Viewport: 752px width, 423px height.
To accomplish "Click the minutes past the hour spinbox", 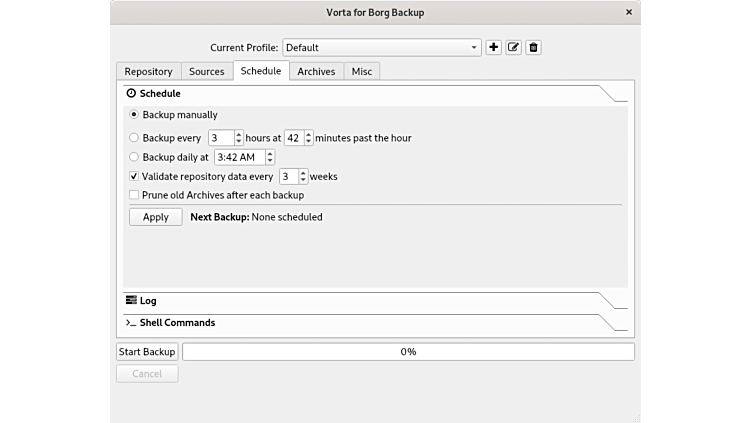I will click(294, 137).
